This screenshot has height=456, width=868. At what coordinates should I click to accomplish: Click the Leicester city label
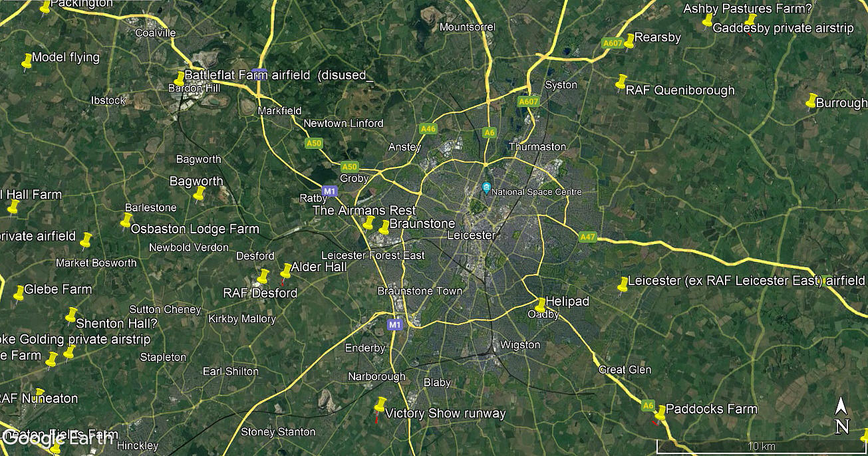472,235
